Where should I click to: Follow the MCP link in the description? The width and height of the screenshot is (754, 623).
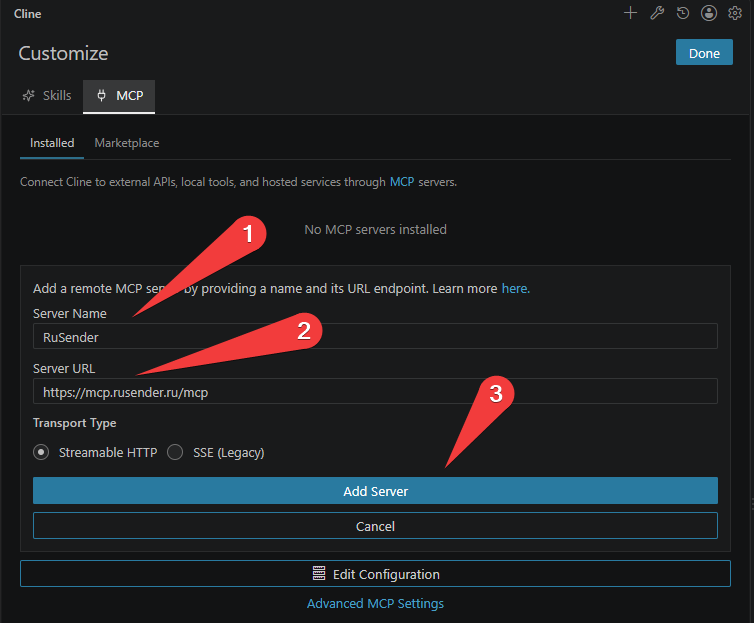[x=402, y=182]
